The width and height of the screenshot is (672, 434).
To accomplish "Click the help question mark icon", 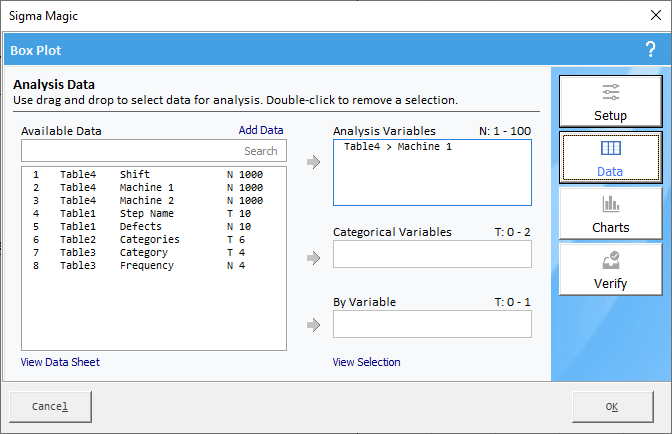I will [650, 50].
